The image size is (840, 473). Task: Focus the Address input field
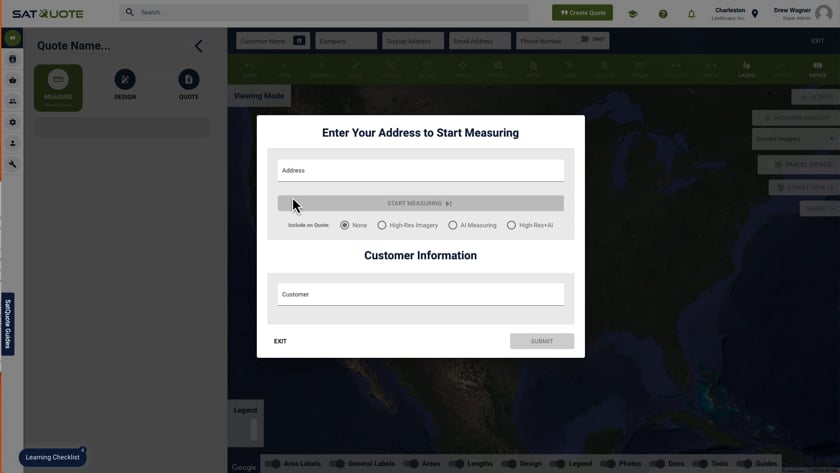421,170
